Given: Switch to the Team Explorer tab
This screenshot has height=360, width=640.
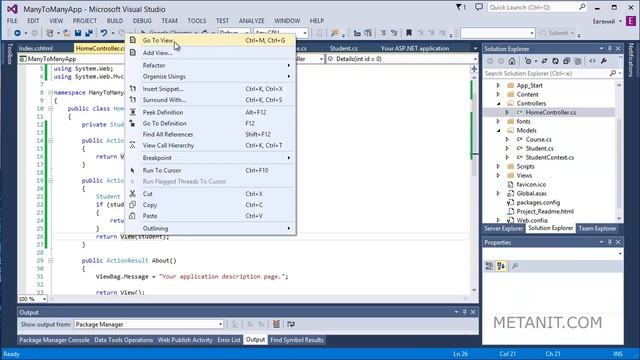Looking at the screenshot, I should pyautogui.click(x=597, y=229).
